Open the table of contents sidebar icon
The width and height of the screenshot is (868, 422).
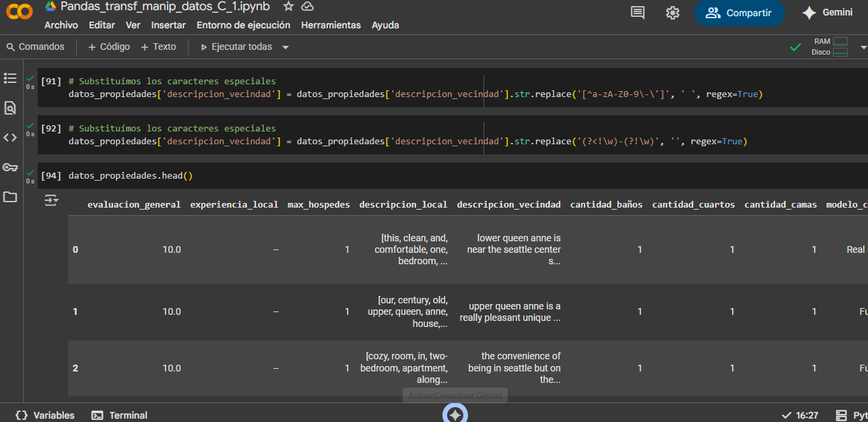tap(10, 78)
